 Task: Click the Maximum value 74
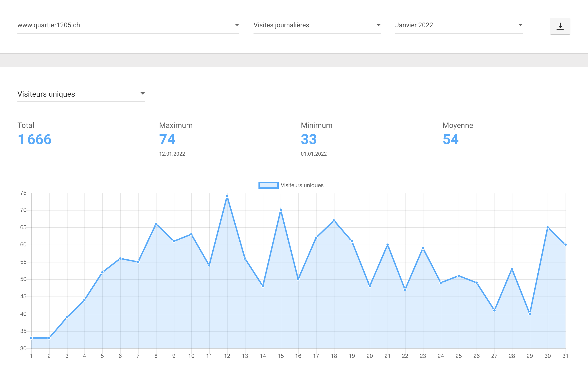click(167, 139)
